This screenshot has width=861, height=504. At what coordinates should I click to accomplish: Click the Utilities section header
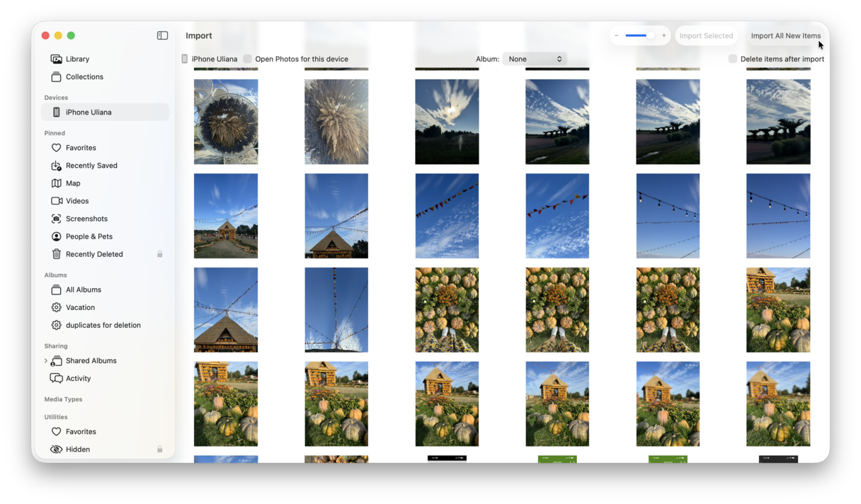56,417
